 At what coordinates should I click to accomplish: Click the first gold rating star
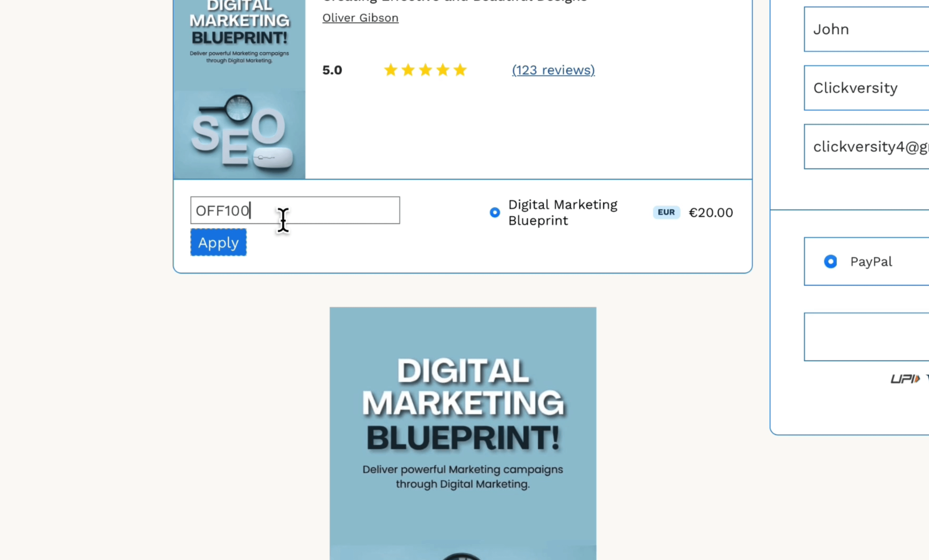coord(390,70)
